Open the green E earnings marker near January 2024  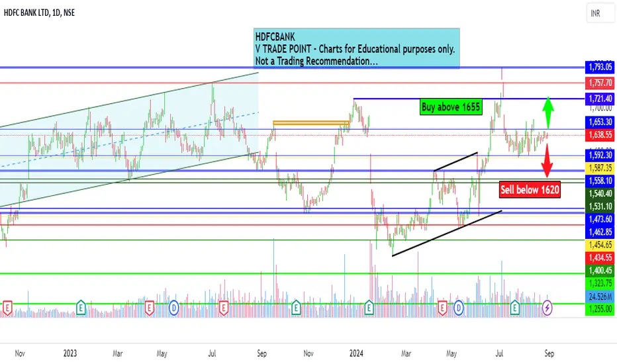(369, 308)
